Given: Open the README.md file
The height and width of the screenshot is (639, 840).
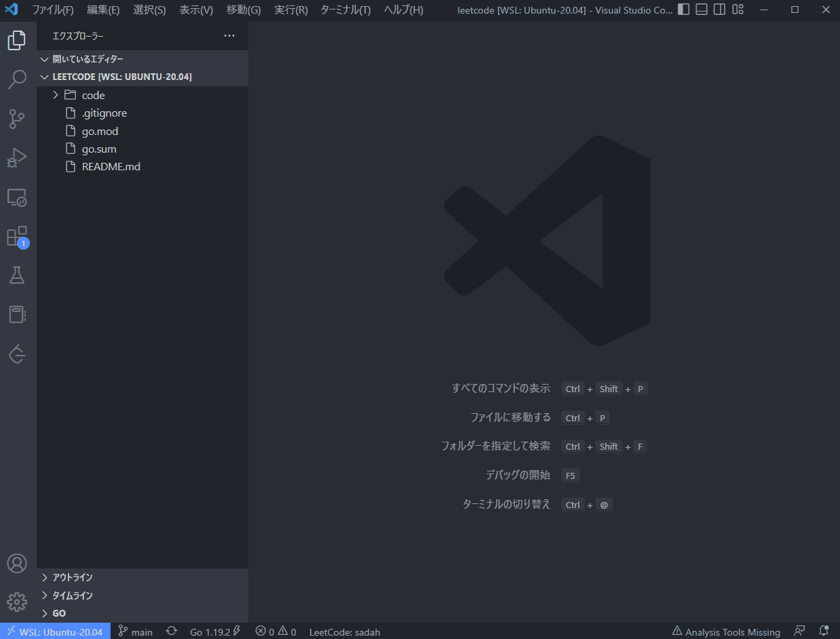Looking at the screenshot, I should pos(142,166).
